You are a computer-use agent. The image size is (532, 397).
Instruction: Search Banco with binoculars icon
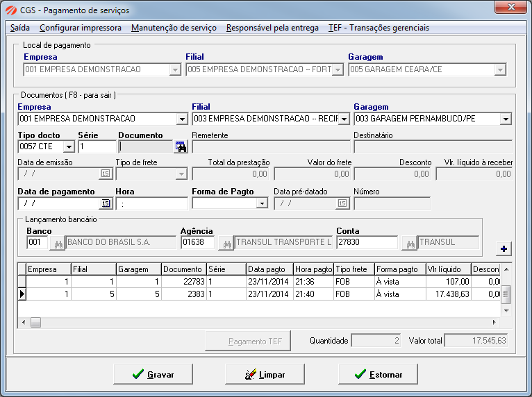[58, 244]
